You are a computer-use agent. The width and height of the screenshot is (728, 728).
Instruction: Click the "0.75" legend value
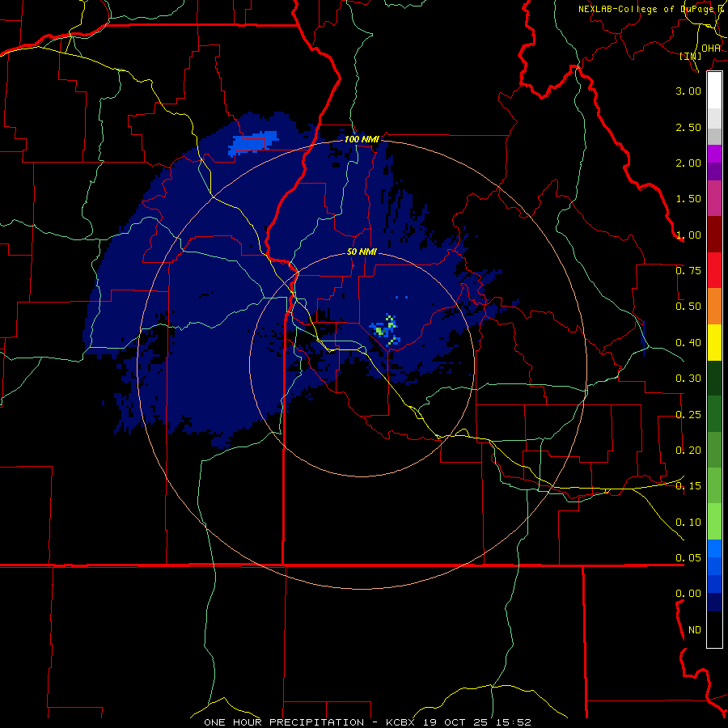point(688,271)
